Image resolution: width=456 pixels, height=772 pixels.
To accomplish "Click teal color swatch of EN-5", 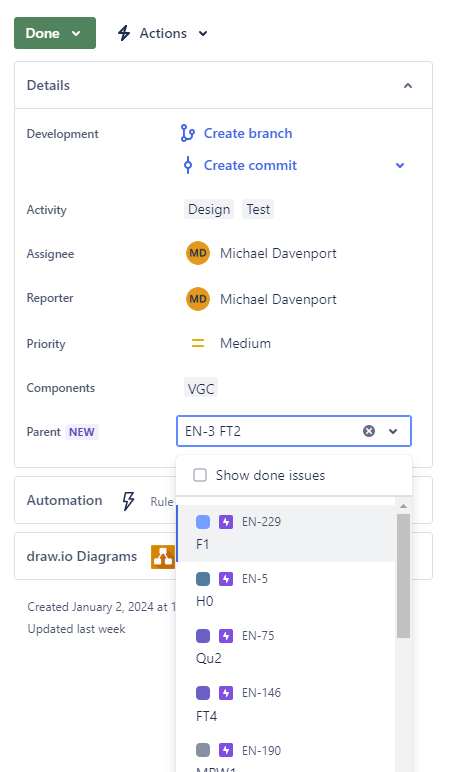I will 203,579.
